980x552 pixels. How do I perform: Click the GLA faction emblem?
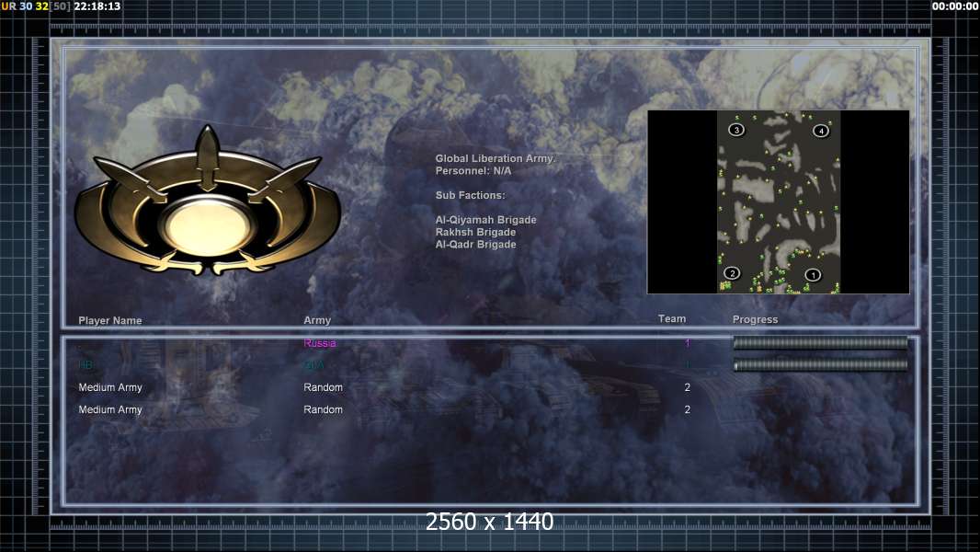coord(208,201)
